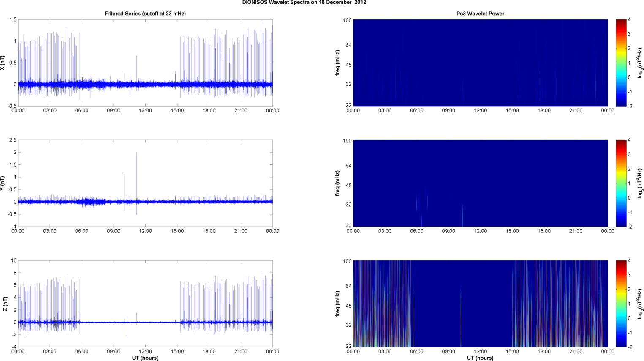Click the Y component filtered time series plot
The width and height of the screenshot is (644, 361).
click(145, 183)
